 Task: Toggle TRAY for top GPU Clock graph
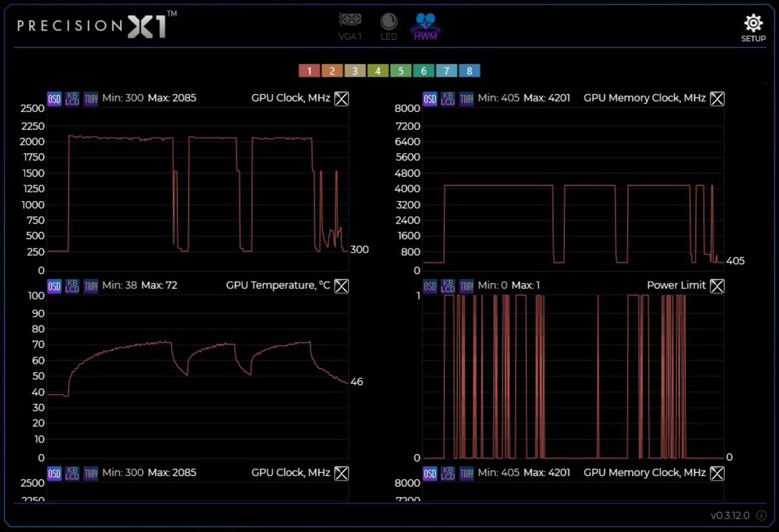click(91, 99)
